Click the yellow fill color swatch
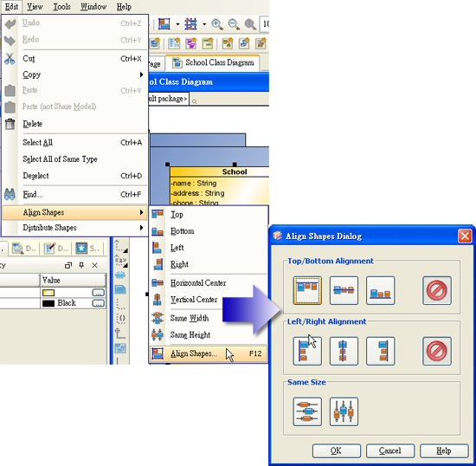The image size is (476, 466). 48,293
